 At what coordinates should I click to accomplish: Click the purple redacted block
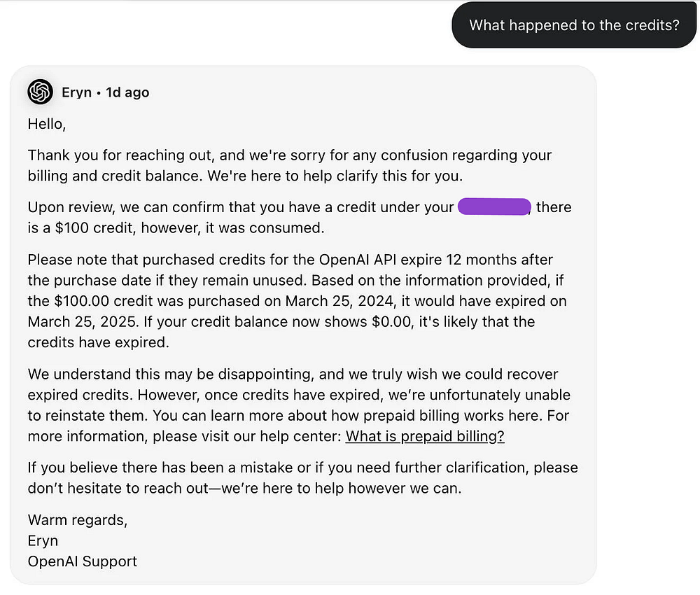[494, 207]
